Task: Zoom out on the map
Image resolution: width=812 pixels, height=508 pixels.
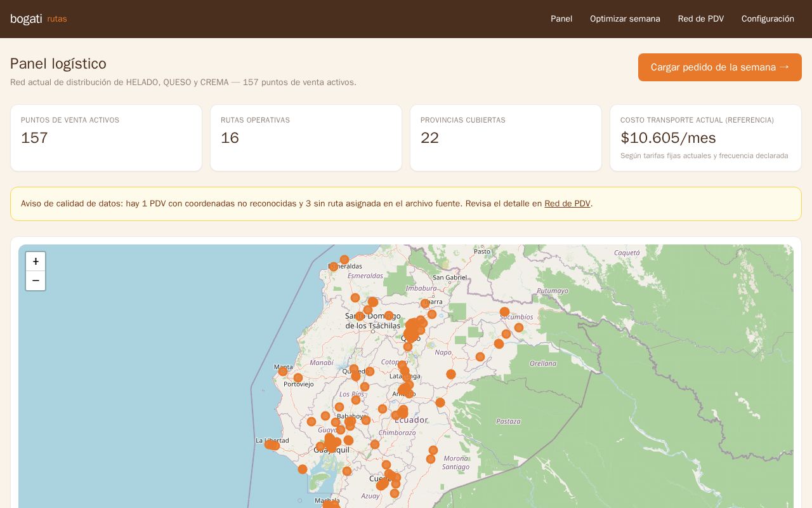Action: (x=36, y=281)
